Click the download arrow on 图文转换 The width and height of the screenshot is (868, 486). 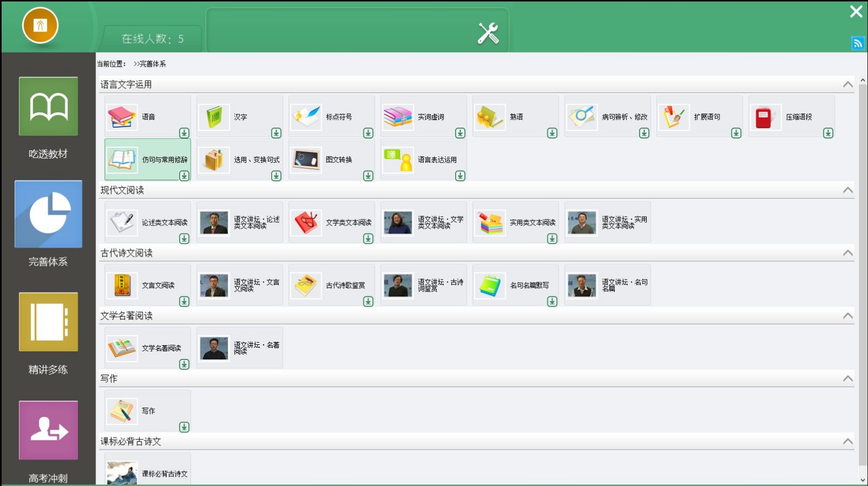(368, 176)
